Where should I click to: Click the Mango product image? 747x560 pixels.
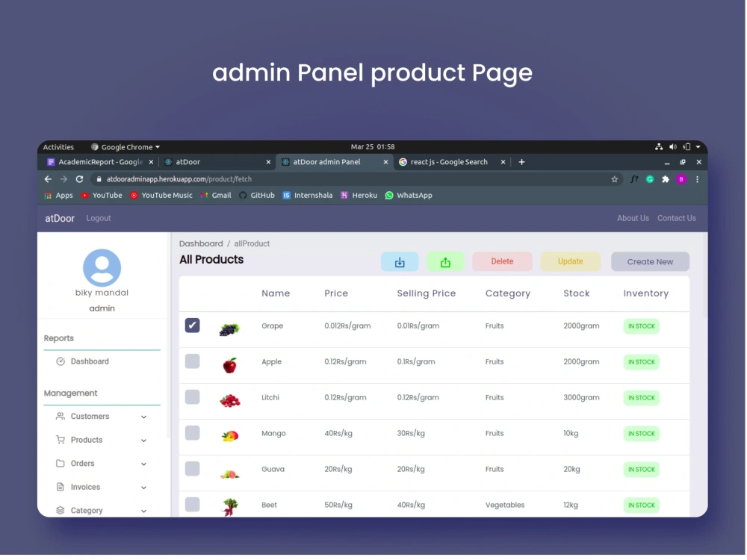tap(230, 436)
